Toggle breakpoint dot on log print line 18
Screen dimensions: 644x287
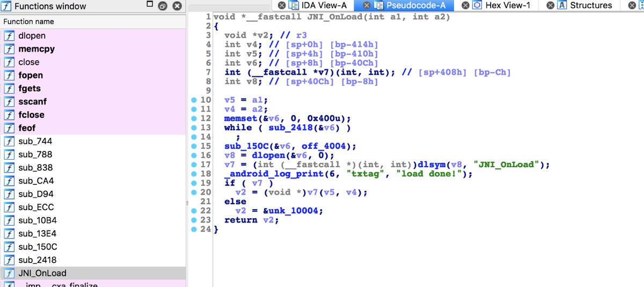194,174
